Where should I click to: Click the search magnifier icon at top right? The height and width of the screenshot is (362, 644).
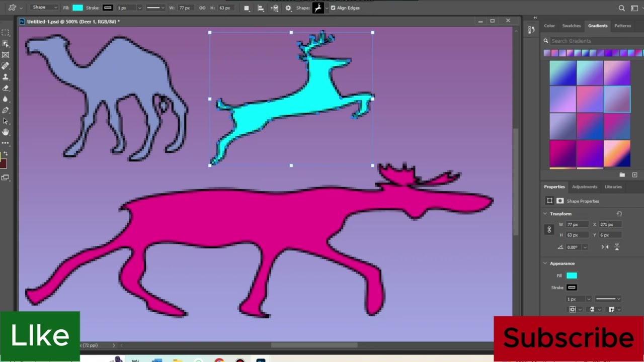click(x=622, y=8)
